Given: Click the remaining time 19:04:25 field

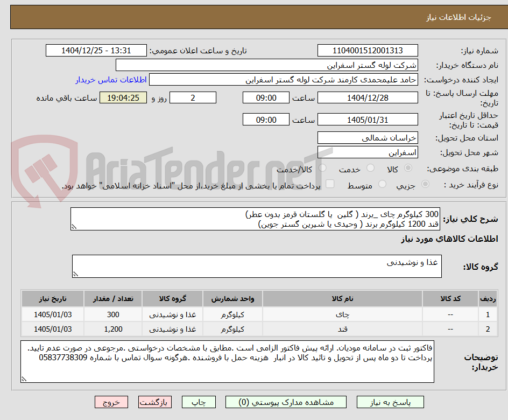Looking at the screenshot, I should tap(123, 97).
